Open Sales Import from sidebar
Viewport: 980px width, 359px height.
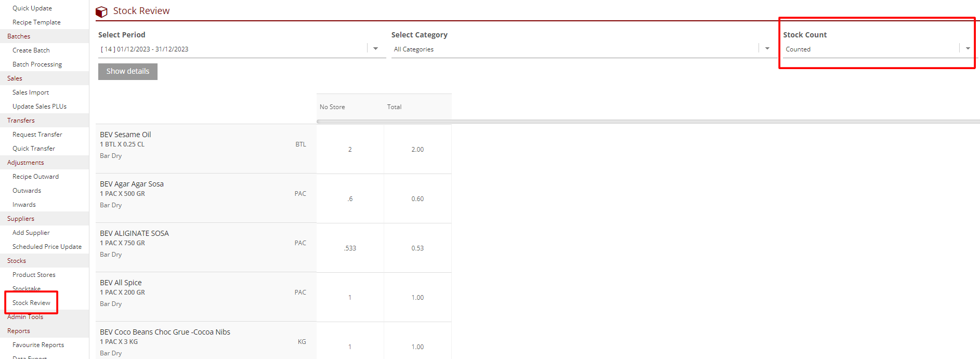31,92
